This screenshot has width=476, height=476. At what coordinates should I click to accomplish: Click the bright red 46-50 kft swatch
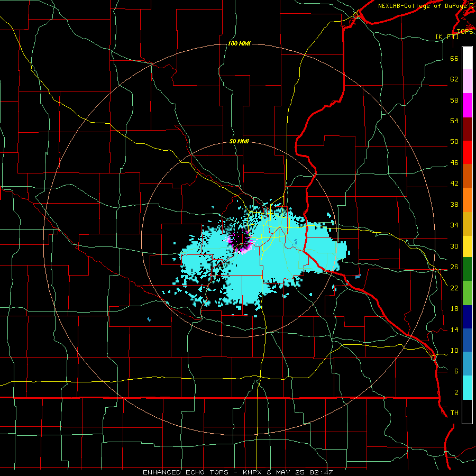[467, 152]
